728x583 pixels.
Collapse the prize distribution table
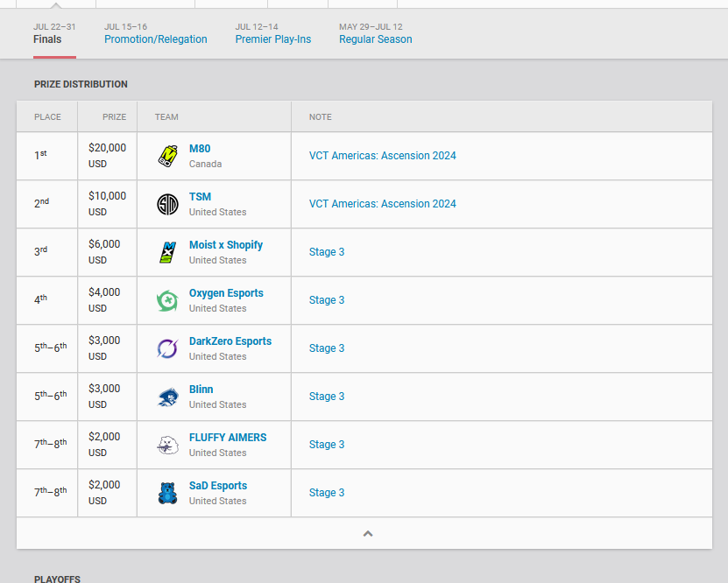[368, 534]
